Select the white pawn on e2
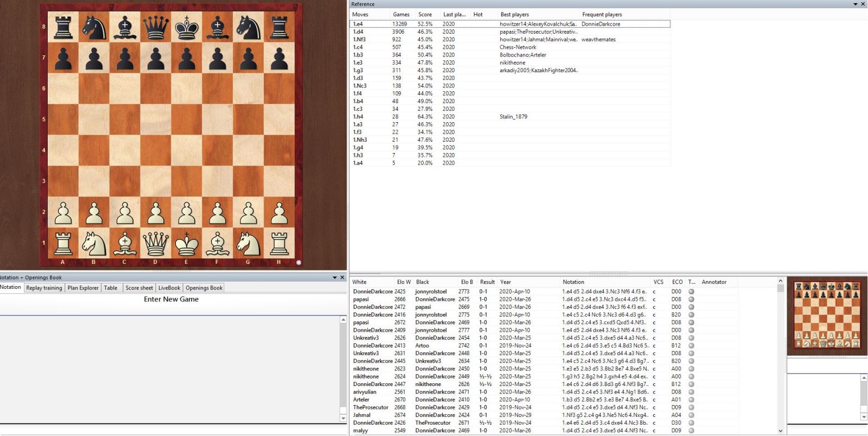The image size is (868, 436). pyautogui.click(x=187, y=212)
